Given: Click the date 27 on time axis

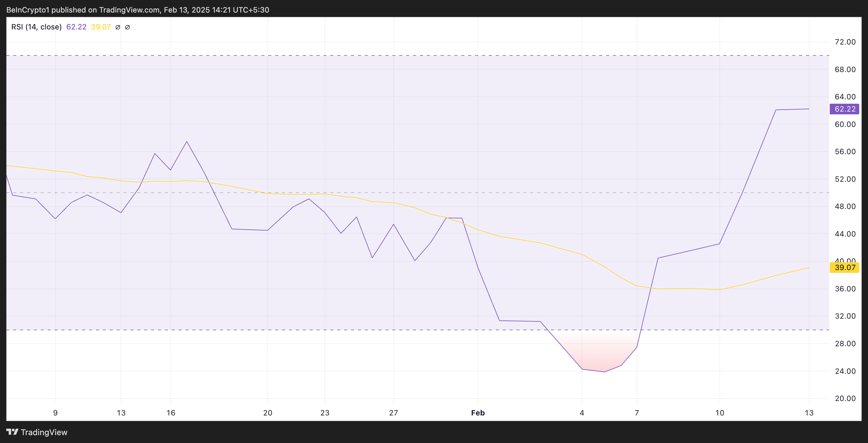Looking at the screenshot, I should [x=393, y=413].
